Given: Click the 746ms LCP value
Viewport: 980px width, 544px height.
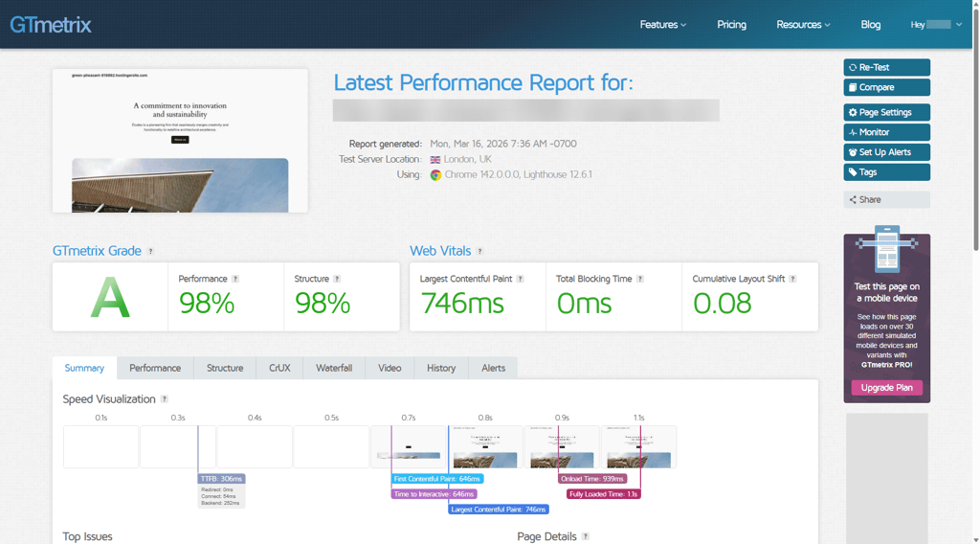Looking at the screenshot, I should [x=462, y=304].
